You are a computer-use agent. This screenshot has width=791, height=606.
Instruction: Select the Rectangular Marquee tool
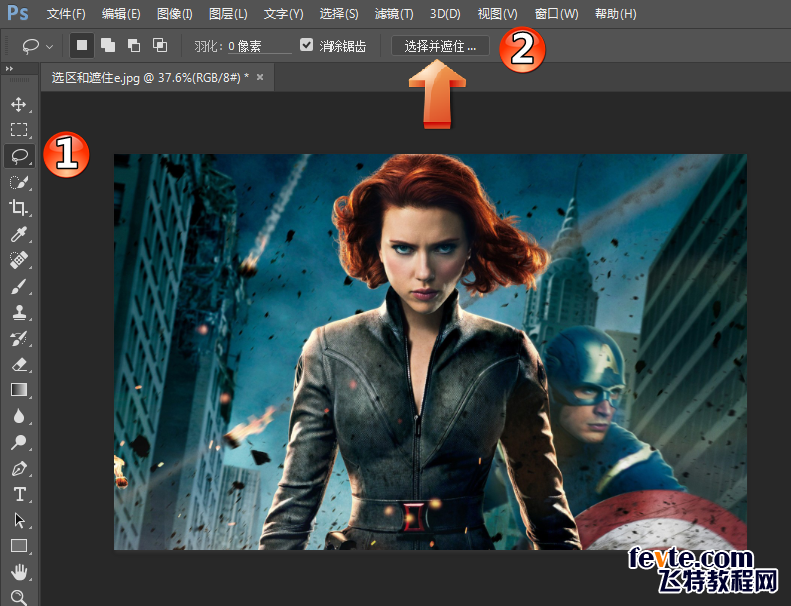(19, 130)
